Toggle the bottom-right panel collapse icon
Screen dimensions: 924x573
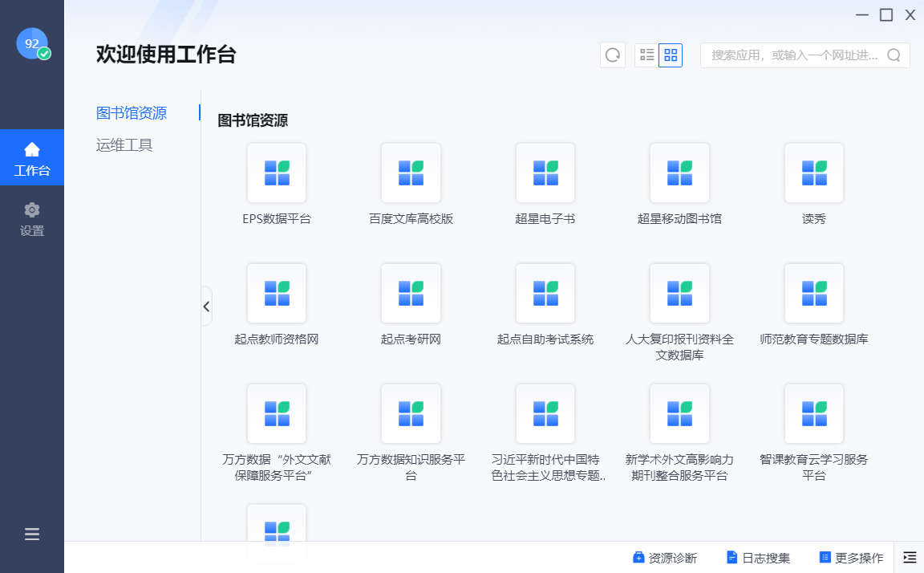(910, 557)
